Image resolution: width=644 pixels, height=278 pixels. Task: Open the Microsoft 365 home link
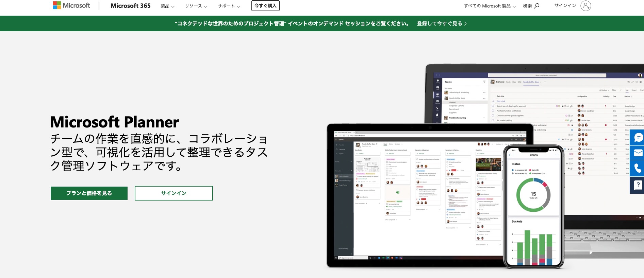point(131,6)
